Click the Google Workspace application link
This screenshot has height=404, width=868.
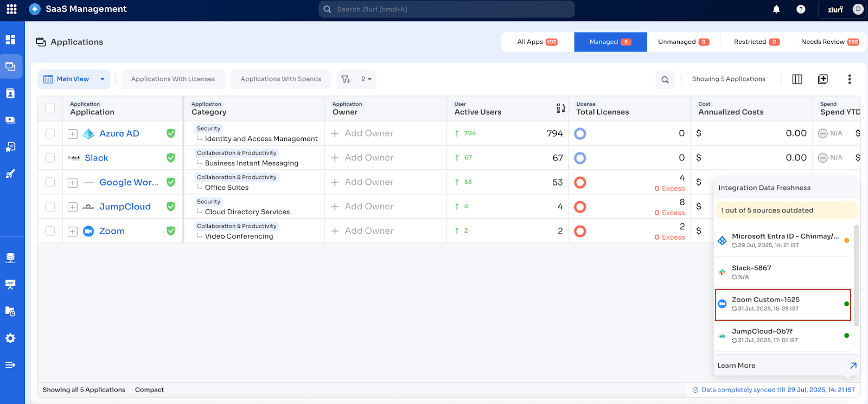[x=129, y=182]
